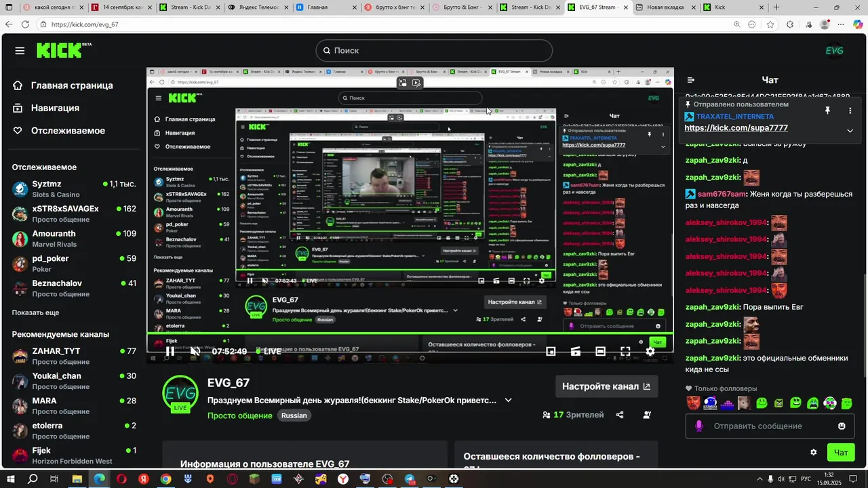Focus the Поиск search field

tap(434, 51)
